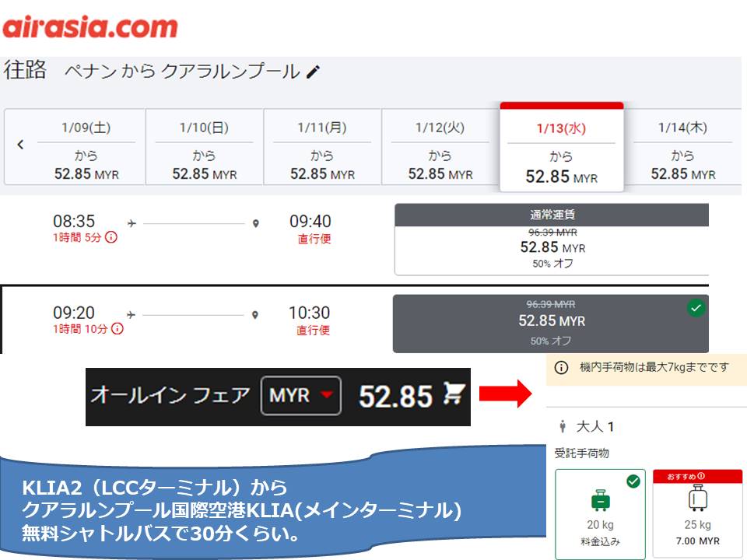Open the MYR currency dropdown
The width and height of the screenshot is (747, 560).
301,395
